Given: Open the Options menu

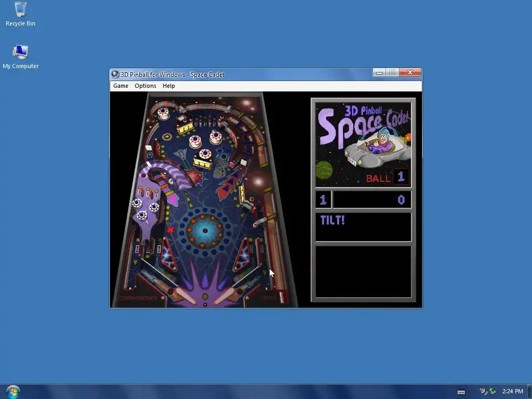Looking at the screenshot, I should click(145, 86).
